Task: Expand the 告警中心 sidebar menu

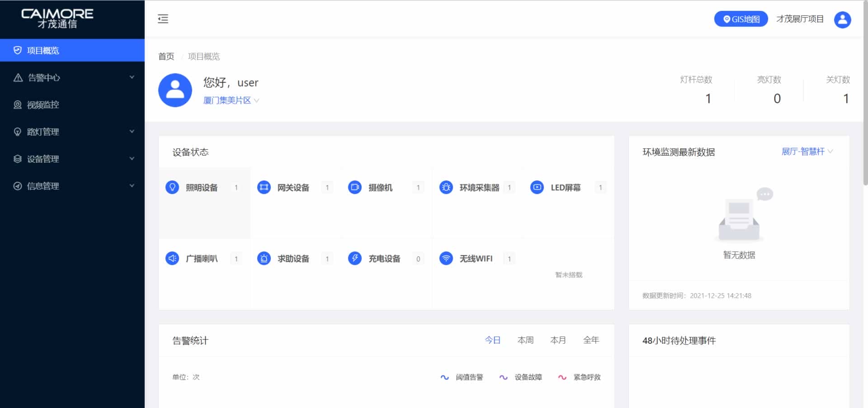Action: 72,77
